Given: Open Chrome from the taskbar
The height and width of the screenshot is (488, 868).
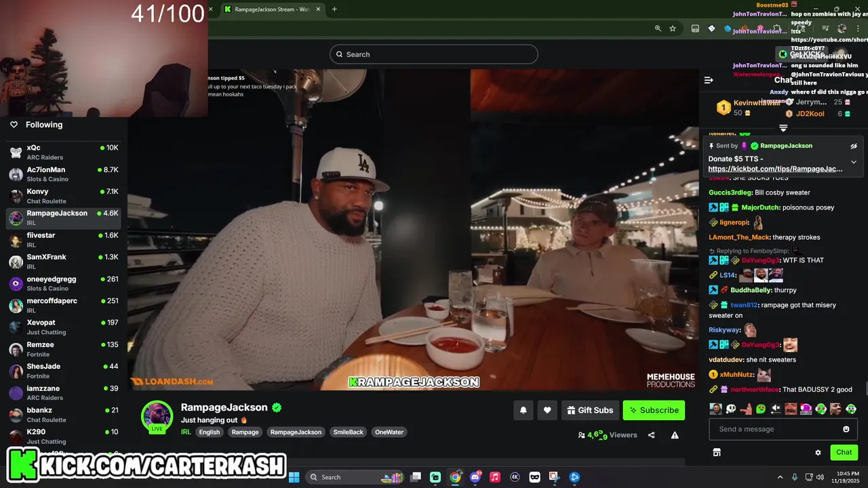Looking at the screenshot, I should click(455, 477).
